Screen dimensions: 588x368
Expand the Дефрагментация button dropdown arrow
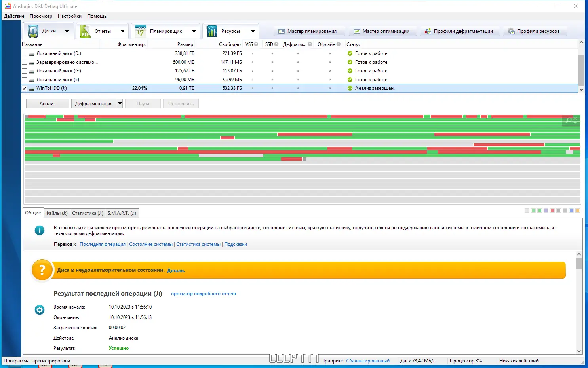click(x=120, y=103)
